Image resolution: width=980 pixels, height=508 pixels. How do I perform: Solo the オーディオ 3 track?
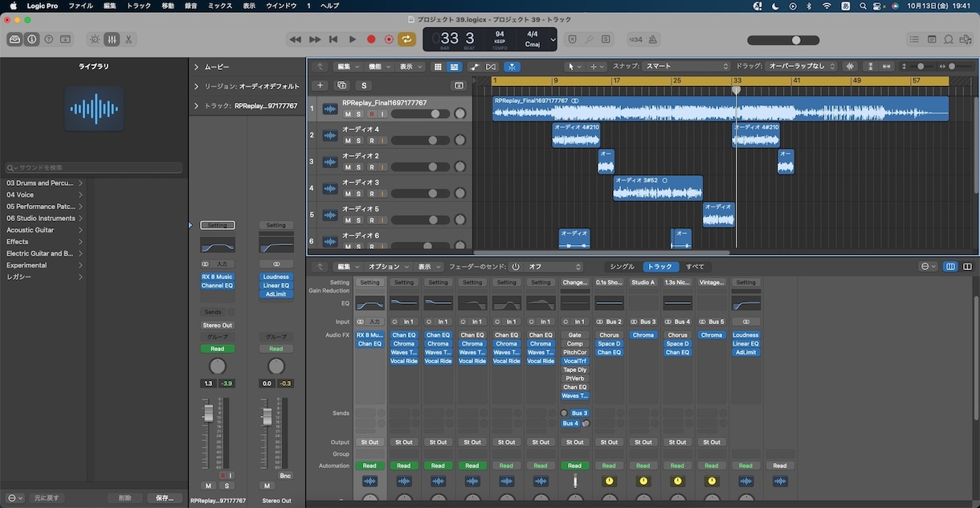click(x=359, y=194)
